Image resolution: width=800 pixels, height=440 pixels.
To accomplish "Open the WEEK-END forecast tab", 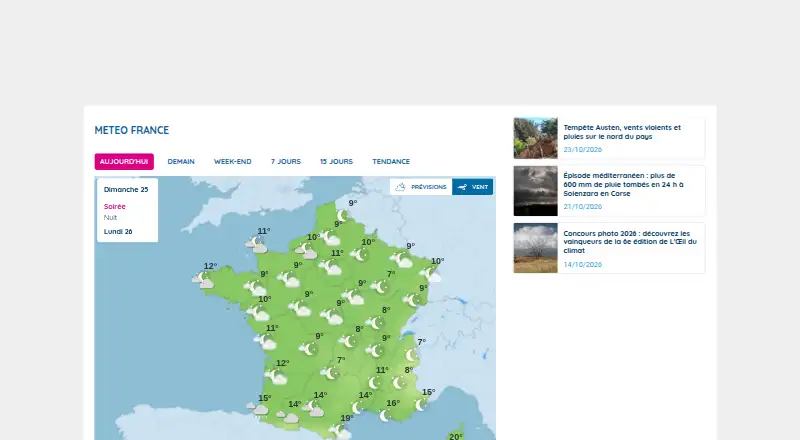I will pos(233,161).
